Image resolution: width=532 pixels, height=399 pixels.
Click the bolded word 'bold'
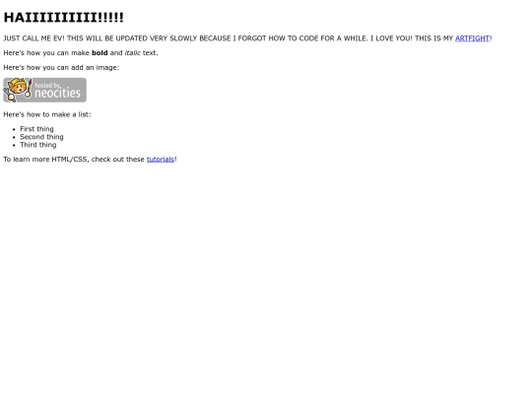(x=100, y=53)
